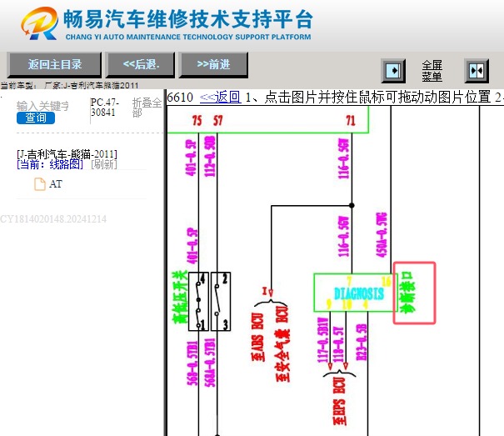
Task: Click the switch symbol with pins 2 and 3
Action: click(221, 302)
